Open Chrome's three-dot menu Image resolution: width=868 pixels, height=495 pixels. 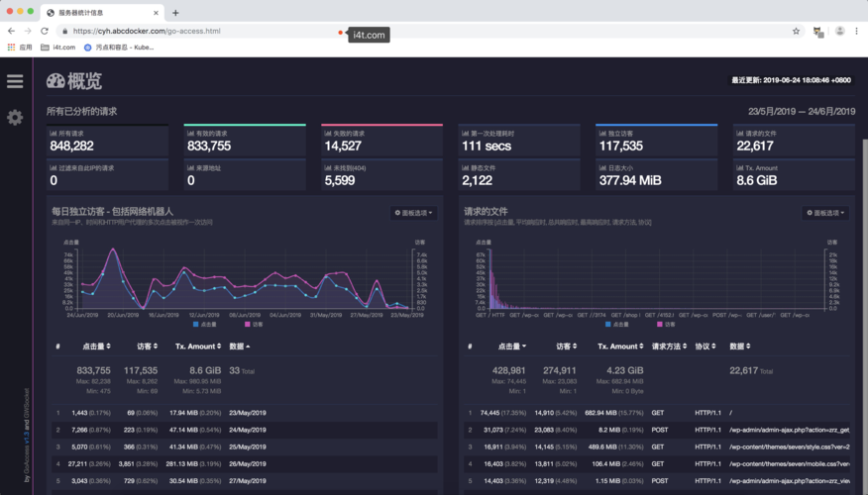(856, 31)
